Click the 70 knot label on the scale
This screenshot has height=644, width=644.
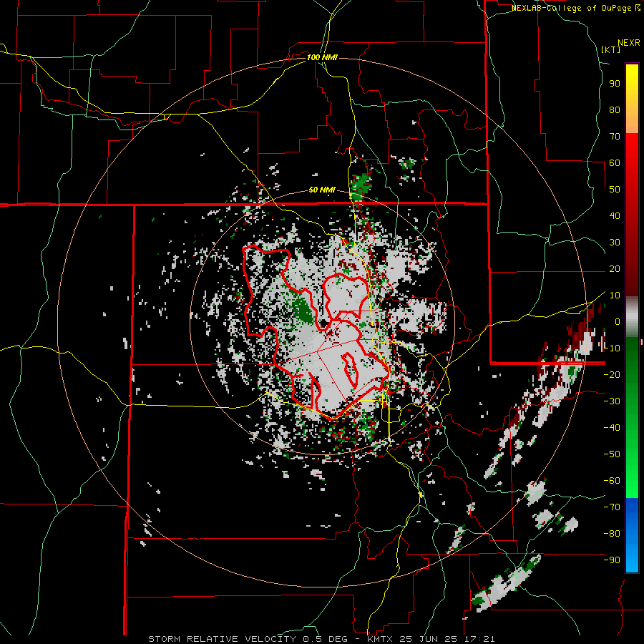[x=615, y=137]
